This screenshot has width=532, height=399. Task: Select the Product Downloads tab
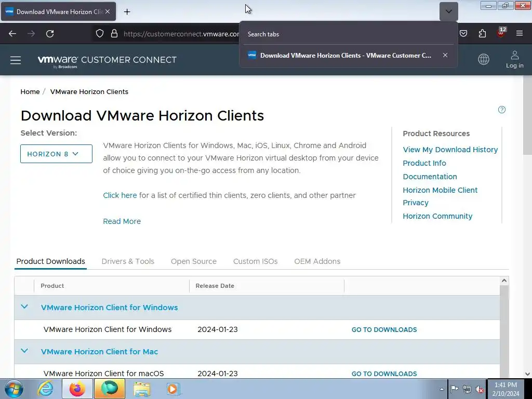click(x=50, y=261)
